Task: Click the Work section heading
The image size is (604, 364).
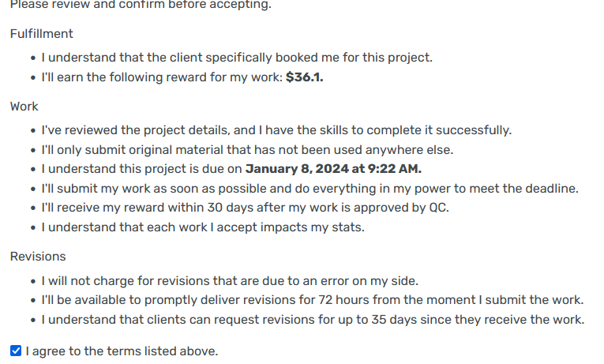Action: [24, 107]
